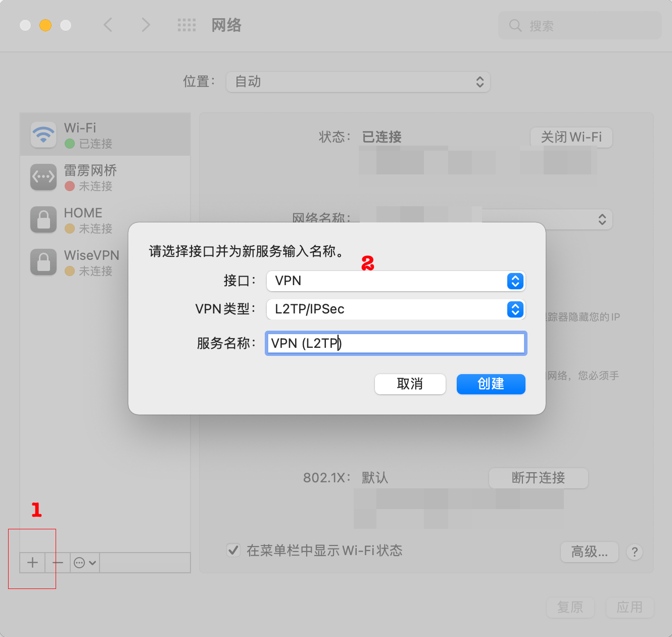Viewport: 672px width, 637px height.
Task: Open the VPN 类型 L2TP/IPSec dropdown
Action: pos(396,309)
